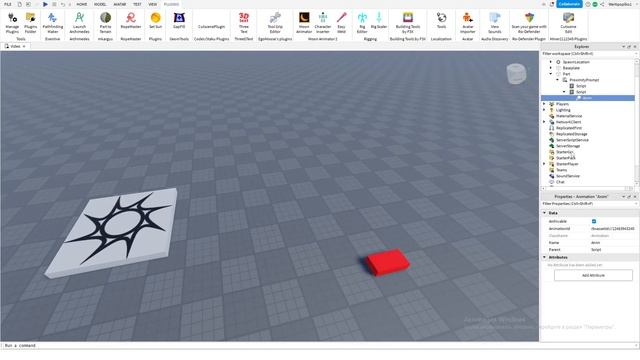Select the red part in the viewport
640x360 pixels.
[x=387, y=262]
